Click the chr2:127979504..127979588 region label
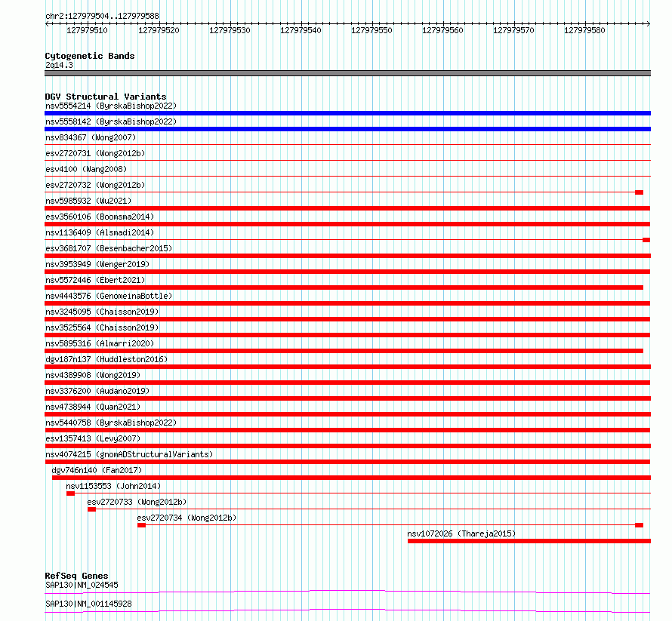The height and width of the screenshot is (621, 672). (x=102, y=17)
